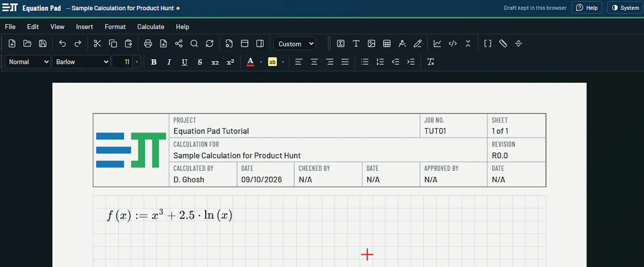
Task: Open the Calculate menu
Action: click(x=151, y=27)
